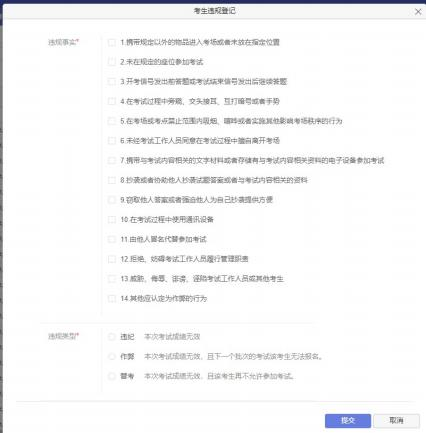Screen dimensions: 426x433
Task: Click the 违规事实 field label
Action: click(x=63, y=42)
